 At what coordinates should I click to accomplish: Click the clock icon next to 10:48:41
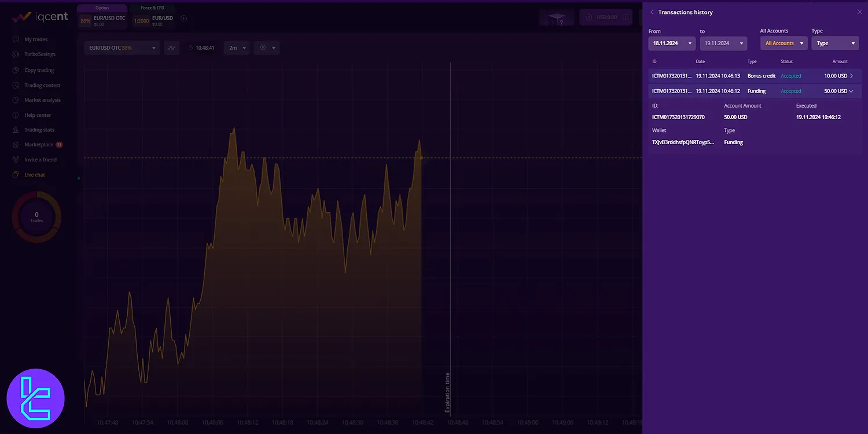point(191,48)
